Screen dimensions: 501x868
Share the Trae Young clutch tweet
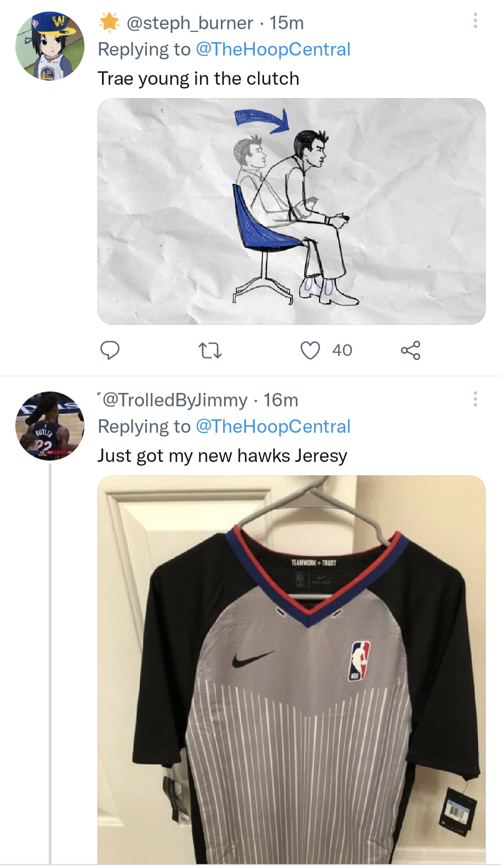coord(411,350)
